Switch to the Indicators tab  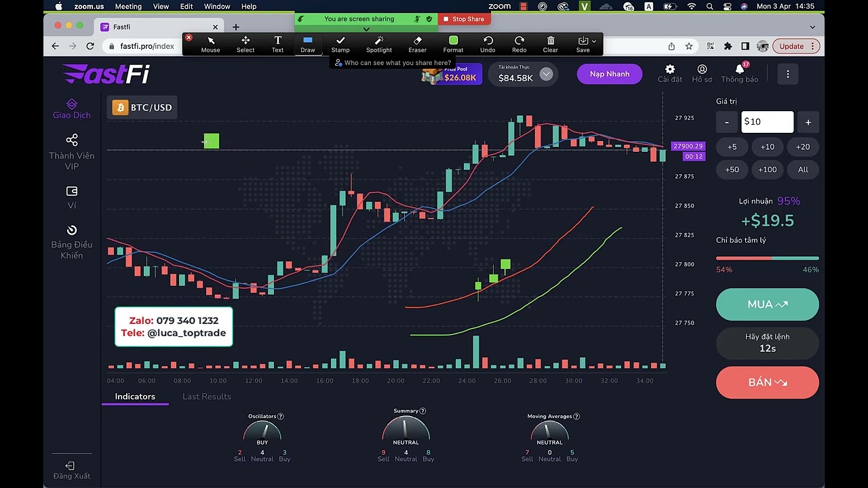(x=135, y=396)
